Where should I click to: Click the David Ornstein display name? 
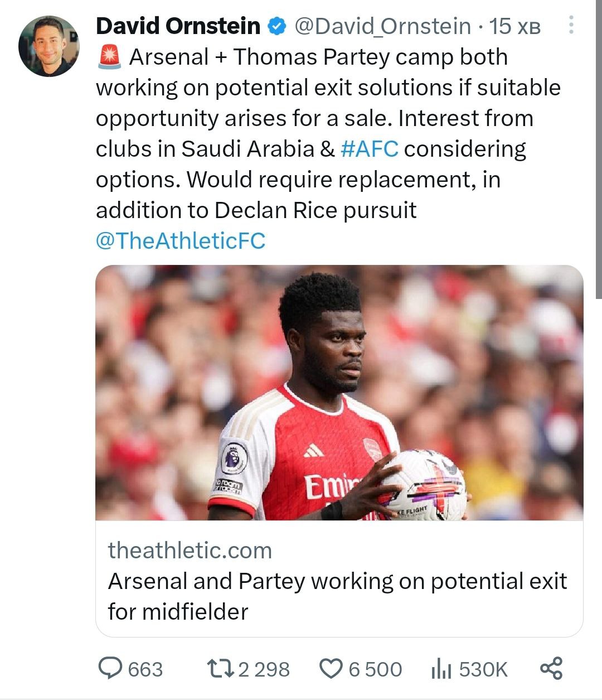178,26
